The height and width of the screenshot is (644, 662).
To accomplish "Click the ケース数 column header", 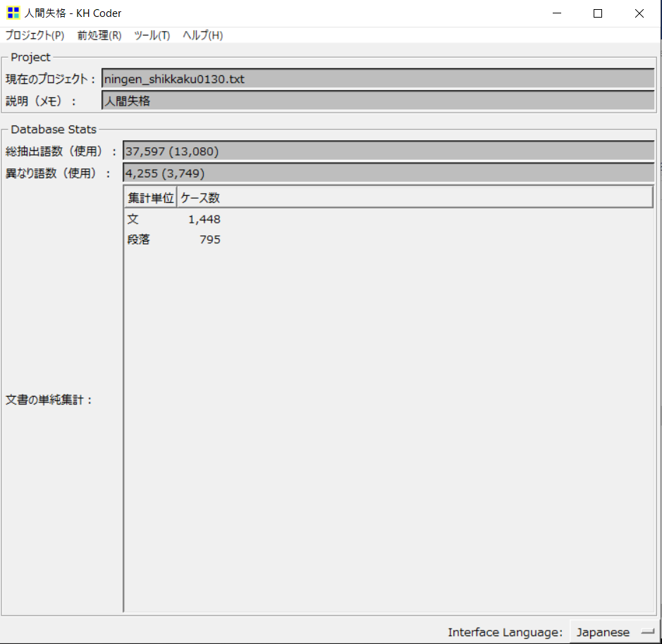I will coord(201,198).
